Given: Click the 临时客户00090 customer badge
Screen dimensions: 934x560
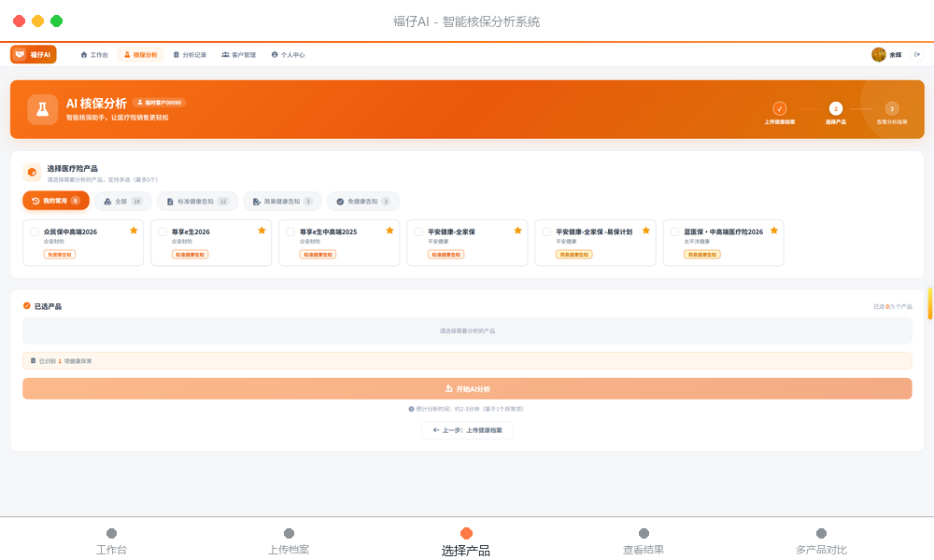Looking at the screenshot, I should (160, 103).
